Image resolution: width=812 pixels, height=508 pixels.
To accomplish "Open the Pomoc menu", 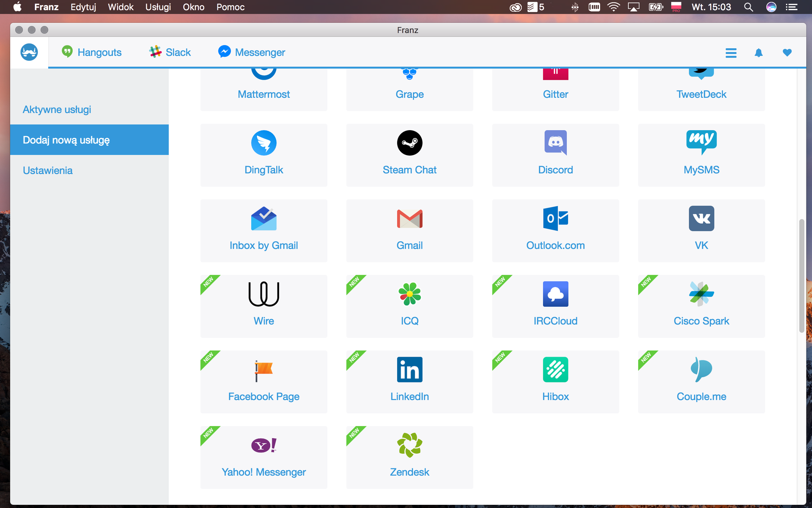I will pyautogui.click(x=230, y=7).
